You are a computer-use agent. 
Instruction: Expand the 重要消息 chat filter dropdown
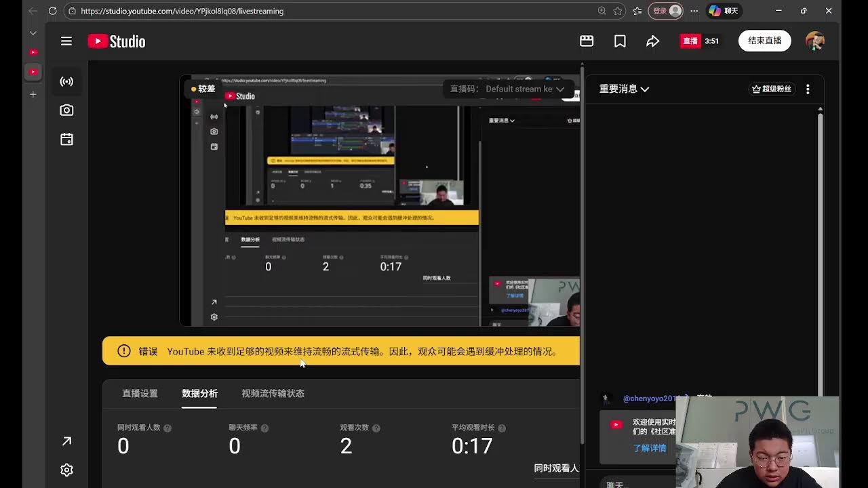(624, 89)
